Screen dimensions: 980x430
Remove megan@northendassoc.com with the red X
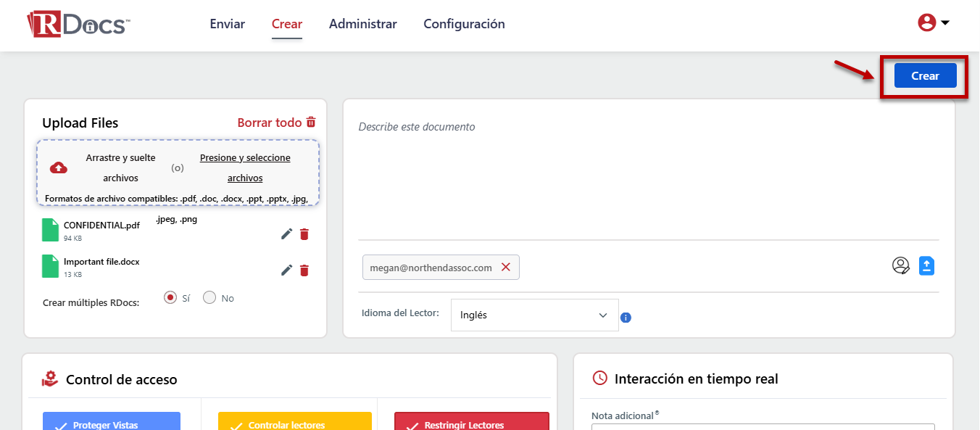(506, 267)
